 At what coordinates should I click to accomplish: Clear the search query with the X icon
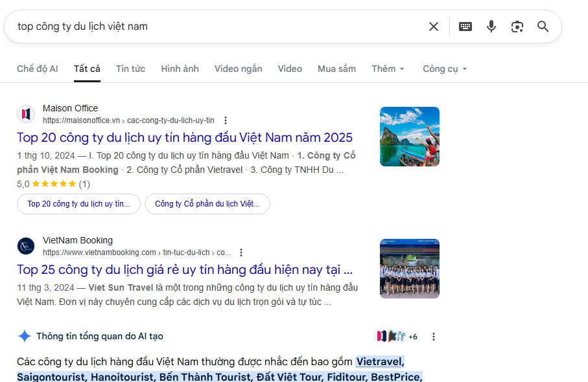tap(434, 27)
